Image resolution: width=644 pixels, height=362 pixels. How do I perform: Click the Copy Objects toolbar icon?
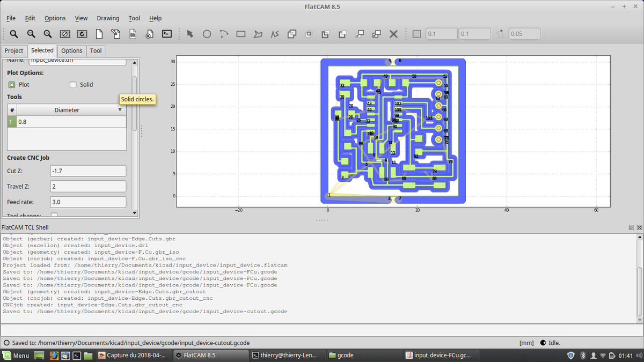tap(376, 34)
